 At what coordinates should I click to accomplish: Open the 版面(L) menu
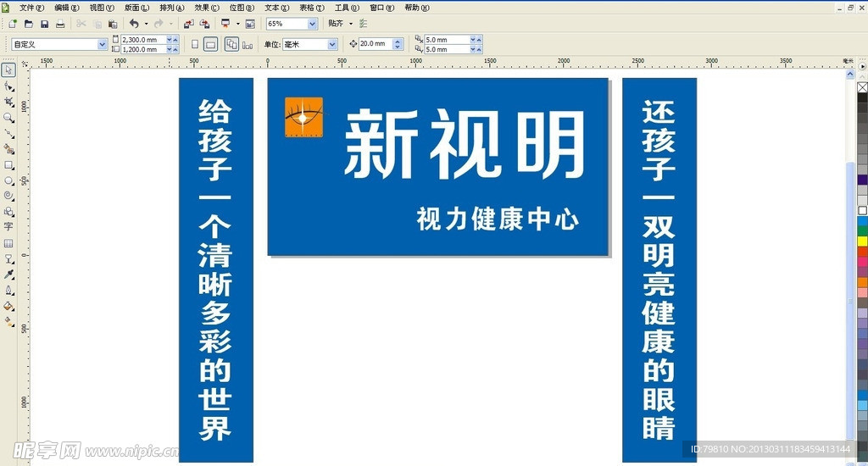coord(136,8)
